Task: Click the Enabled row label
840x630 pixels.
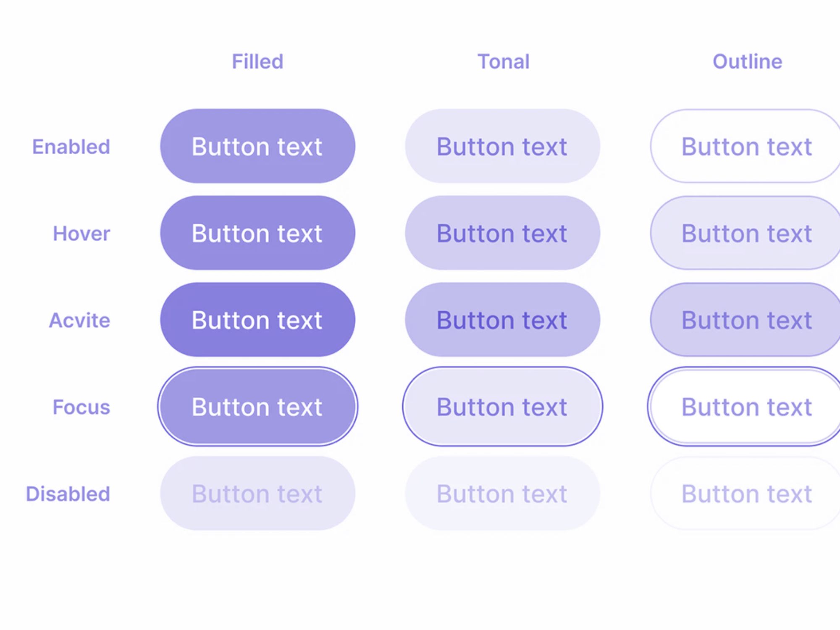Action: click(71, 147)
